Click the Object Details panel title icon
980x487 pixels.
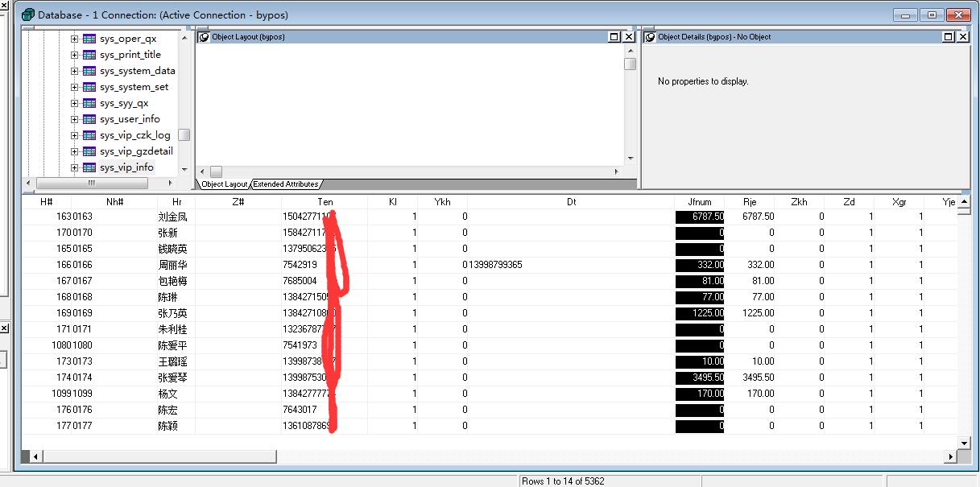[x=649, y=36]
